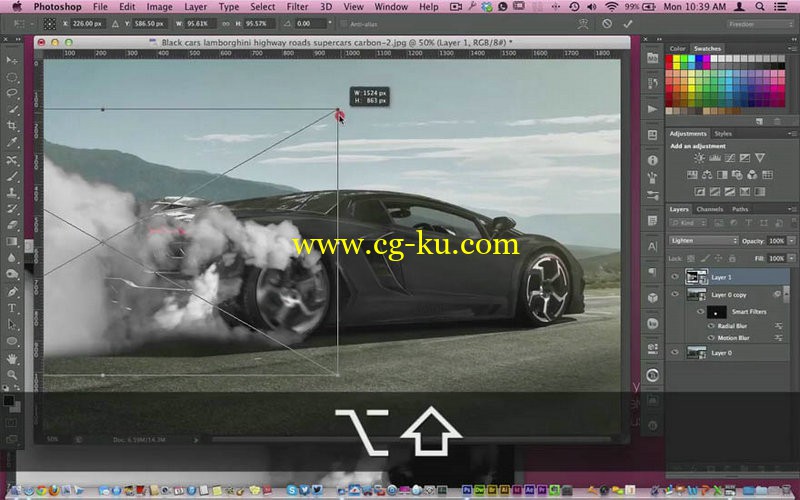
Task: Add a Curves adjustment
Action: point(730,158)
